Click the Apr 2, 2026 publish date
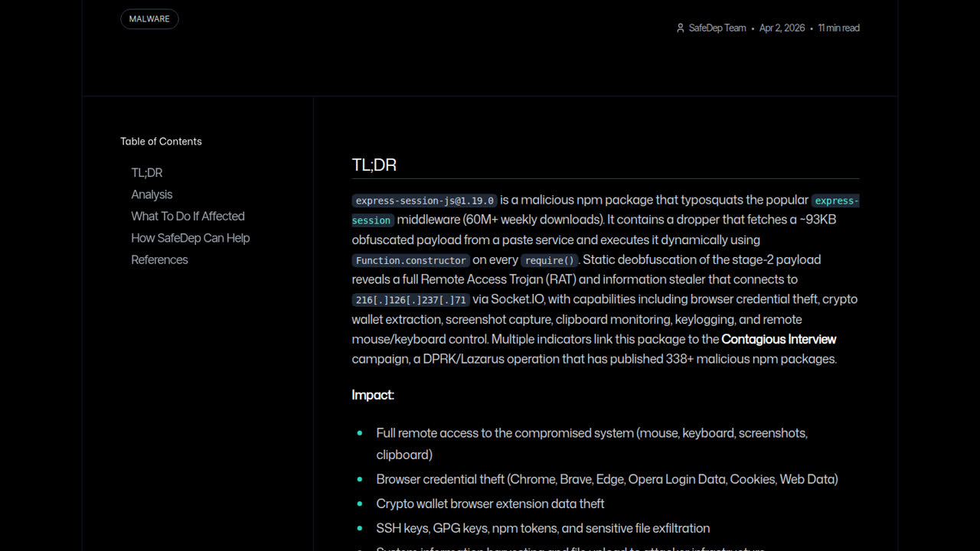The height and width of the screenshot is (551, 980). [782, 28]
